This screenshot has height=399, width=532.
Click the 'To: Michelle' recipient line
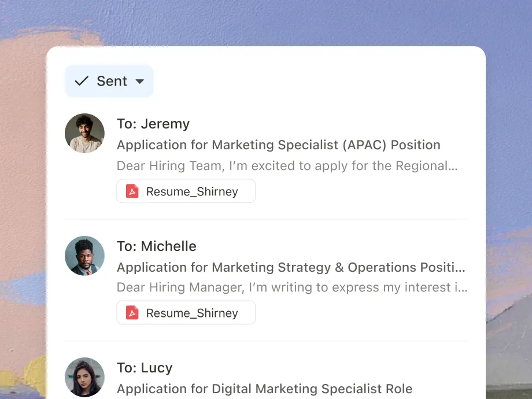coord(157,246)
